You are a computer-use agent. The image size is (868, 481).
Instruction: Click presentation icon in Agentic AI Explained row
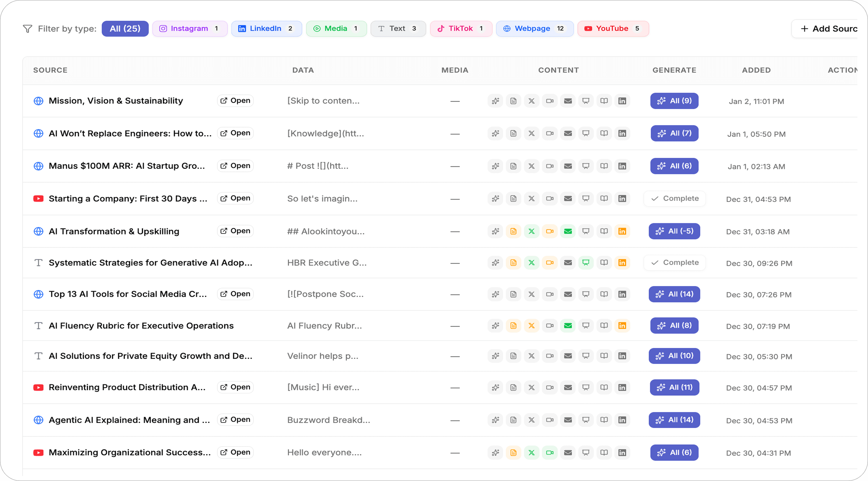(586, 420)
